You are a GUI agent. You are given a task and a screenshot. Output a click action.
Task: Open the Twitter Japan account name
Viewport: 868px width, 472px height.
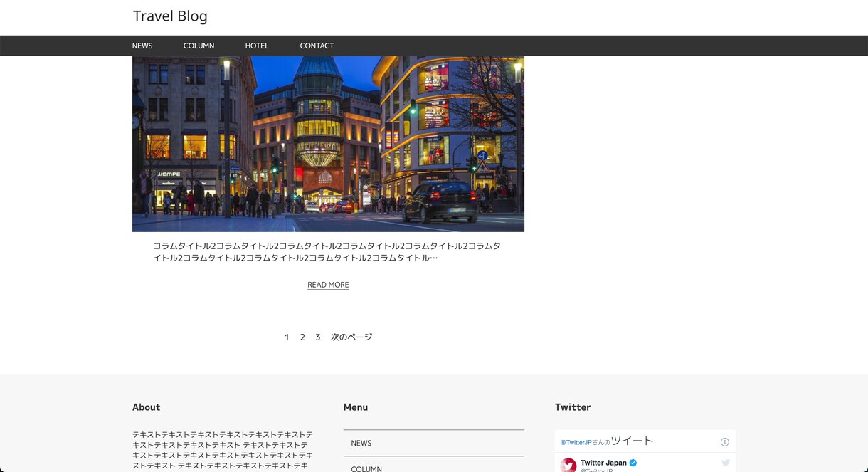603,463
